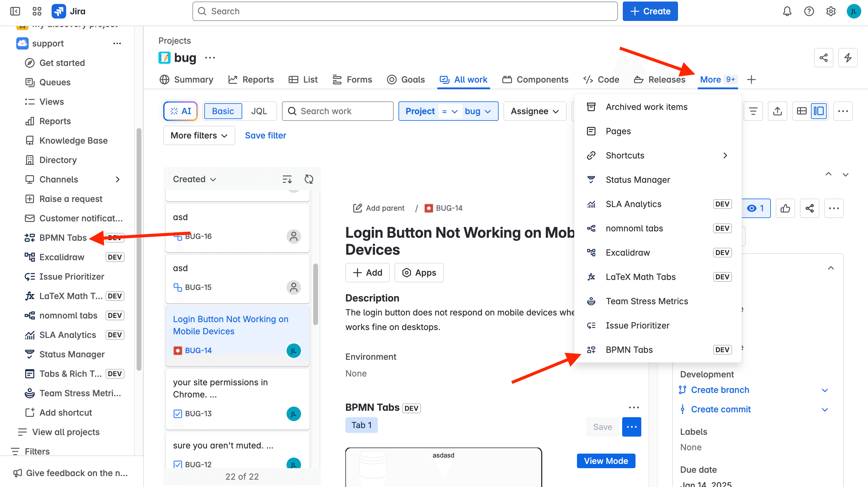
Task: Click the automation lightning bolt icon
Action: click(848, 58)
